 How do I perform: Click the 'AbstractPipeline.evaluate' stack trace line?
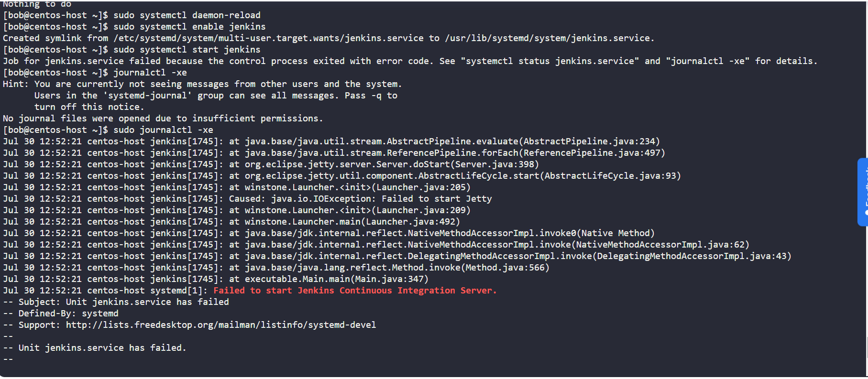(x=451, y=141)
